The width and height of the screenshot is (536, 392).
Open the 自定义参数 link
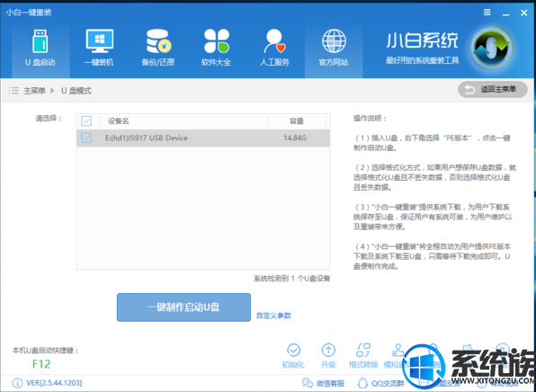(273, 316)
